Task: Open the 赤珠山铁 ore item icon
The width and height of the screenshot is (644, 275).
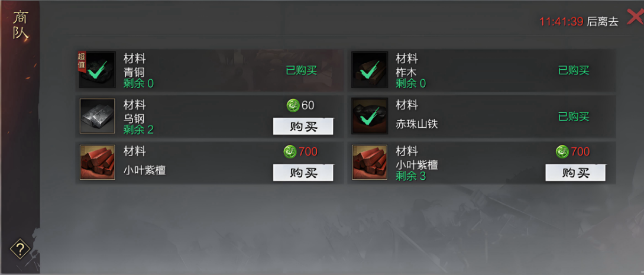Action: (370, 116)
